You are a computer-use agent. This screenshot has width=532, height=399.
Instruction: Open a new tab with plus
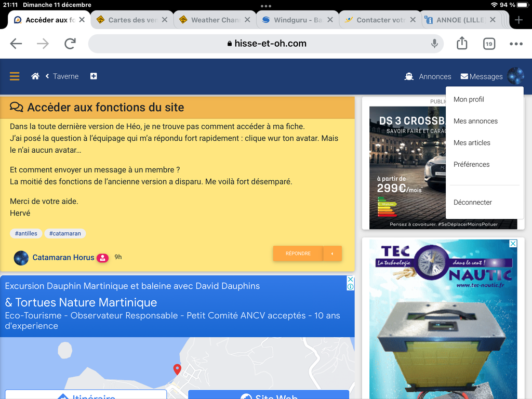tap(518, 20)
